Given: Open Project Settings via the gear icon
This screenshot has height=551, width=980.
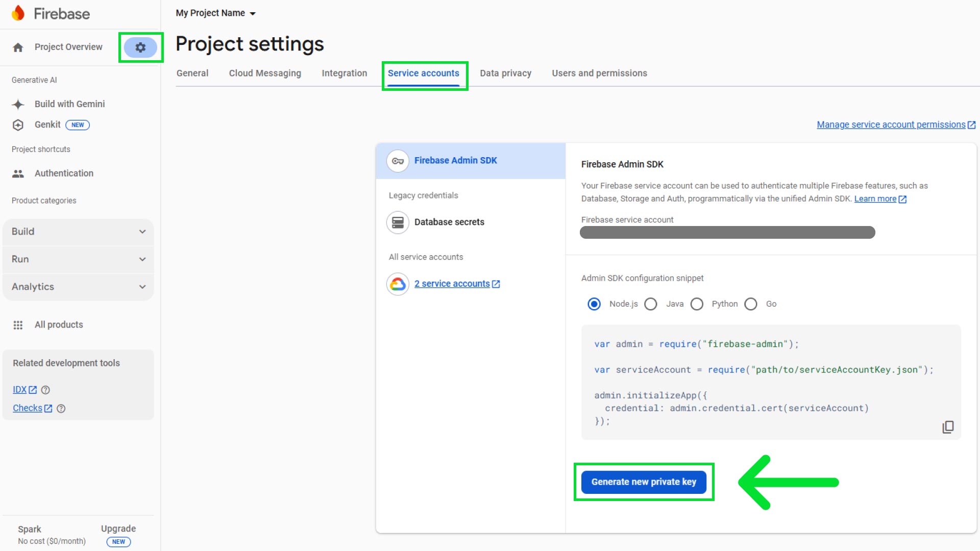Looking at the screenshot, I should coord(140,47).
